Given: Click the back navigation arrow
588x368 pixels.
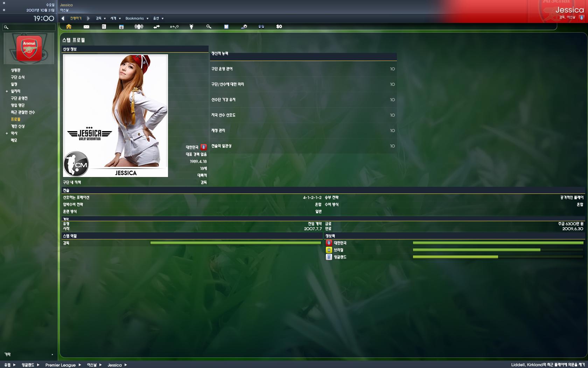Looking at the screenshot, I should click(x=63, y=18).
